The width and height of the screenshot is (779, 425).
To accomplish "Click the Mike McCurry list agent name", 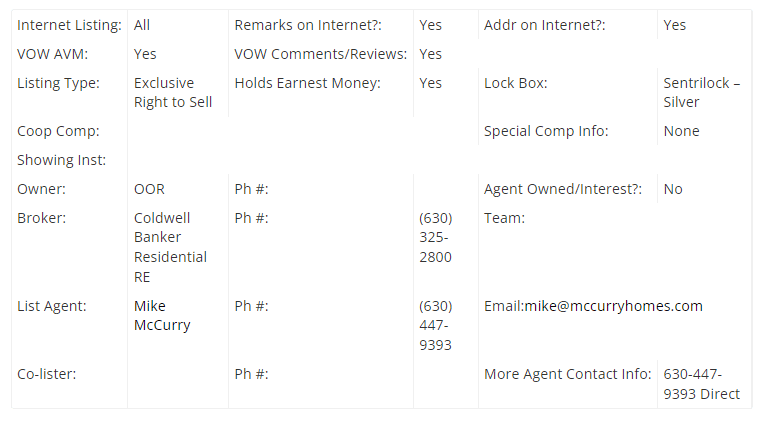I will point(162,316).
